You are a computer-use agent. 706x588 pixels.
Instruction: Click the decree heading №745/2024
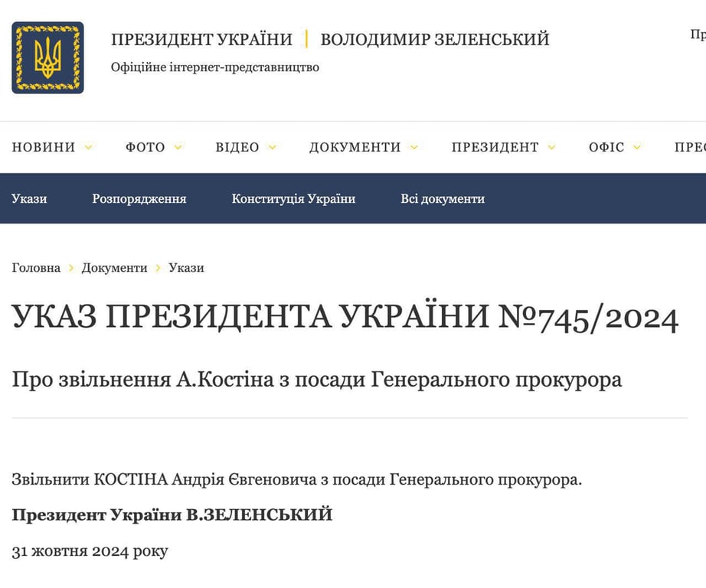click(x=345, y=317)
